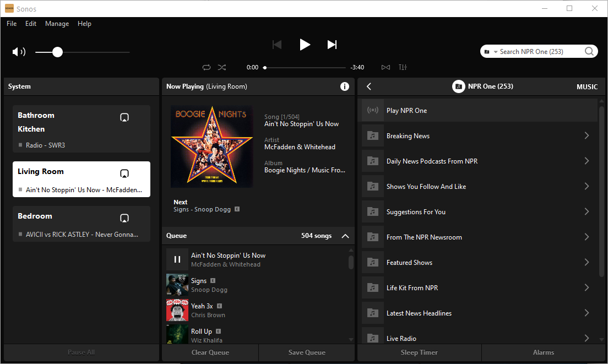Image resolution: width=608 pixels, height=364 pixels.
Task: Open the Manage menu
Action: tap(57, 24)
